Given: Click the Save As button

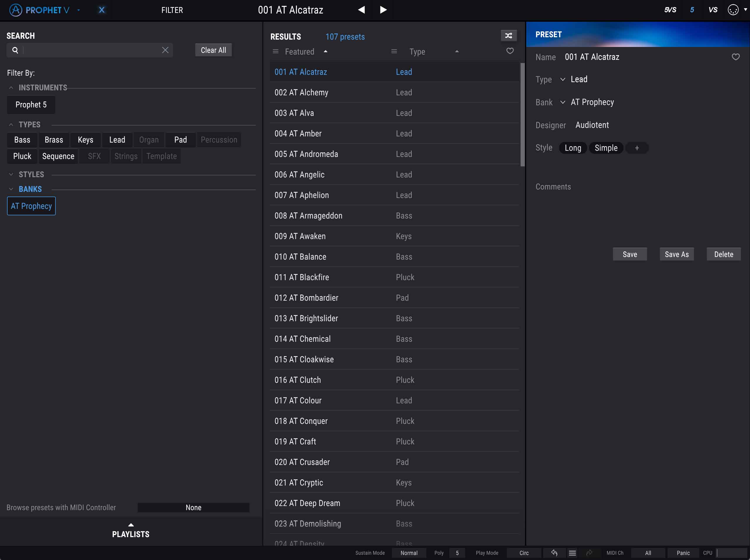Looking at the screenshot, I should click(x=676, y=254).
